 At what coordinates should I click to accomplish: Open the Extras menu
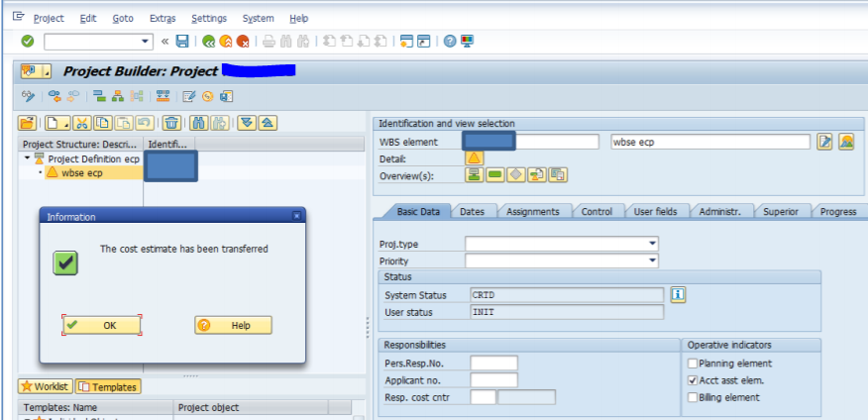163,18
